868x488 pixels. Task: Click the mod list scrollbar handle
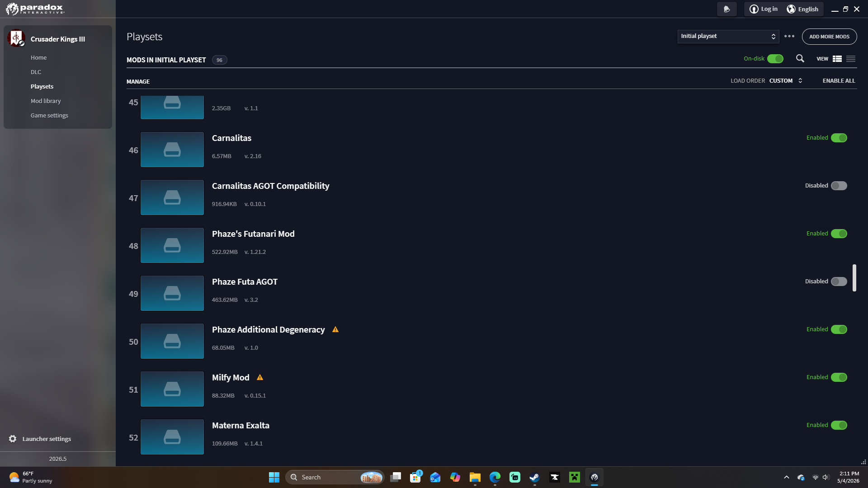coord(854,278)
